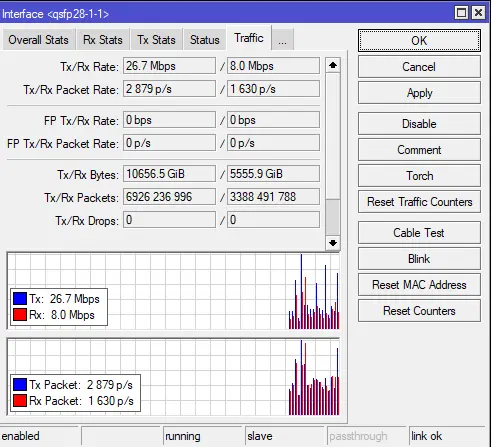492x447 pixels.
Task: Maximize the Interface qsfp28-1-1 window
Action: point(461,13)
